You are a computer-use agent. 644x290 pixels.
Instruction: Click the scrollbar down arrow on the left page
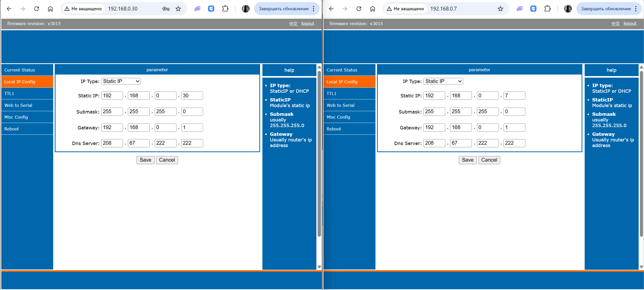(319, 267)
